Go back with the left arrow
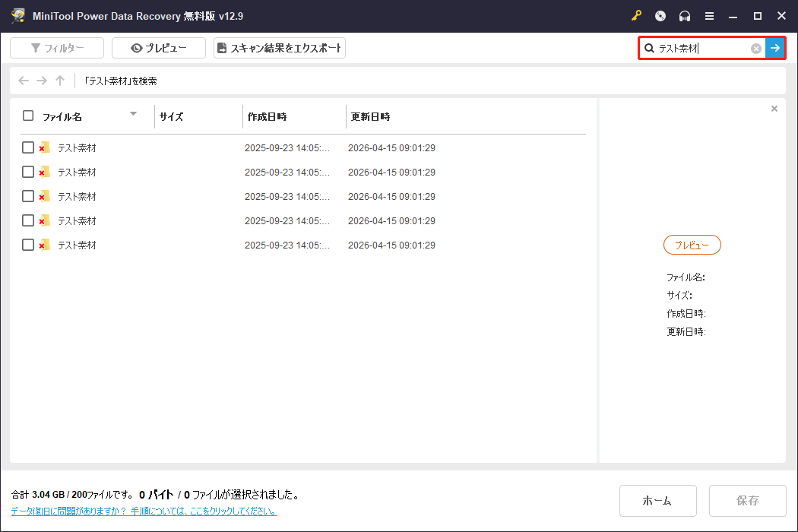This screenshot has width=798, height=532. click(x=24, y=81)
